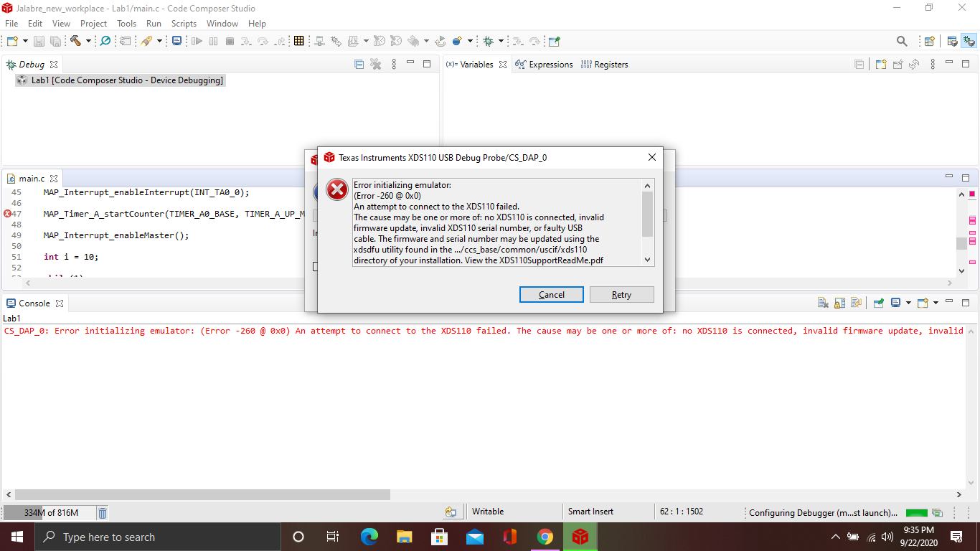
Task: Open the File menu
Action: pos(11,24)
